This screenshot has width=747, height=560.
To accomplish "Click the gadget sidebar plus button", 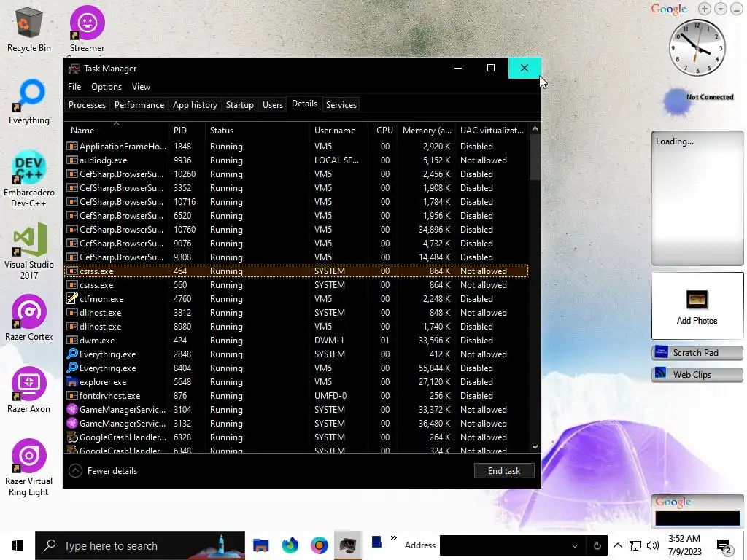I will click(x=705, y=9).
